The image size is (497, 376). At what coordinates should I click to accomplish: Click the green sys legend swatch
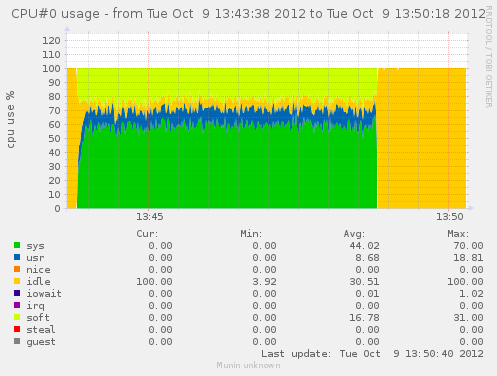17,245
